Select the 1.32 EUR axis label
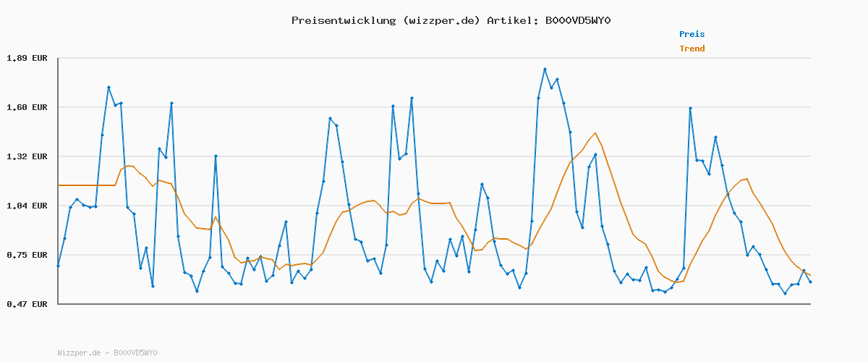The height and width of the screenshot is (362, 868). coord(26,156)
